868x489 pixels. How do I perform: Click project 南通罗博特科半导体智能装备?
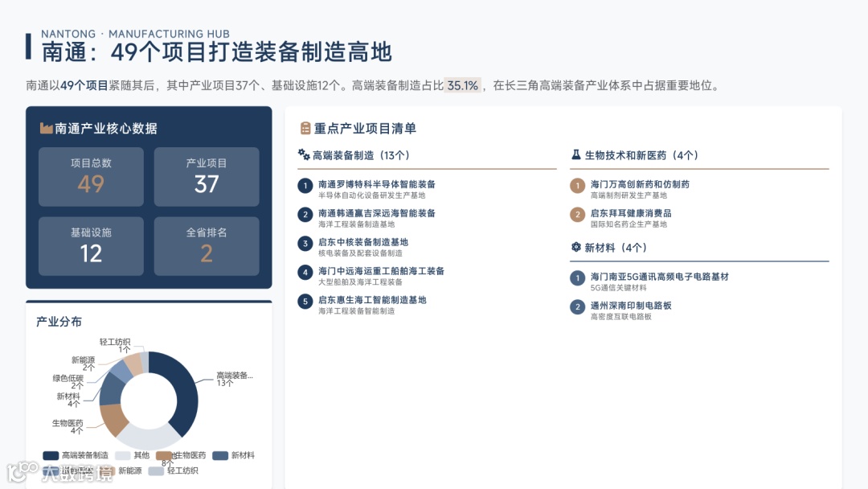coord(376,184)
